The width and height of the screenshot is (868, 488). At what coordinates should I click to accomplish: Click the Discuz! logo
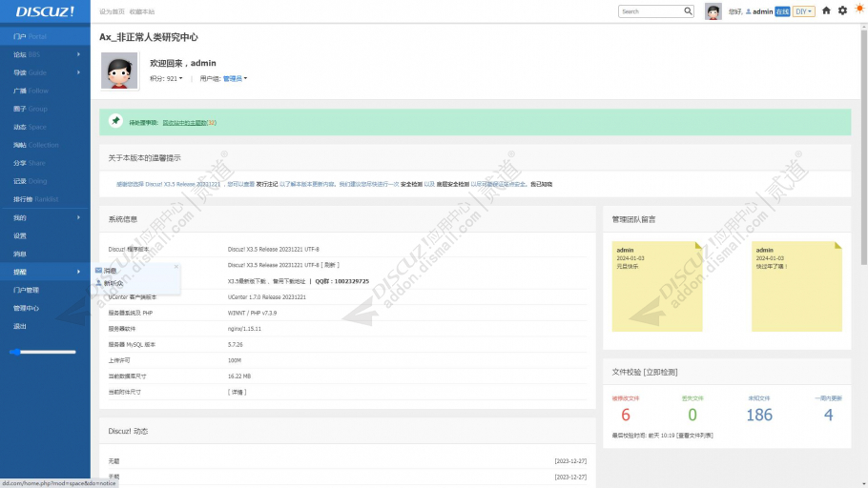(45, 11)
